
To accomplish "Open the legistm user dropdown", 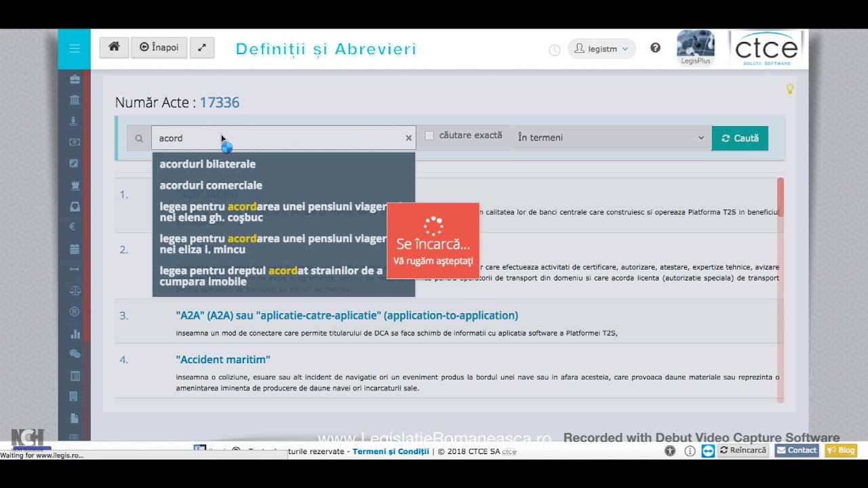I will point(601,49).
